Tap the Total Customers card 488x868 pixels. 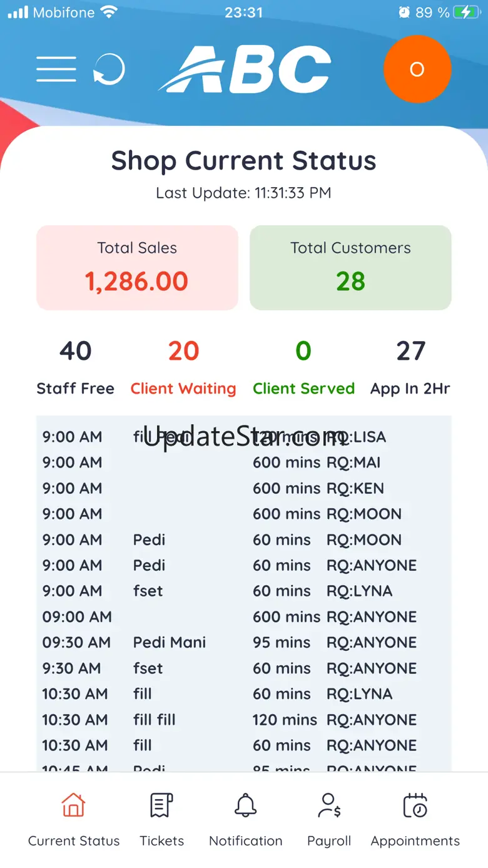click(x=350, y=268)
